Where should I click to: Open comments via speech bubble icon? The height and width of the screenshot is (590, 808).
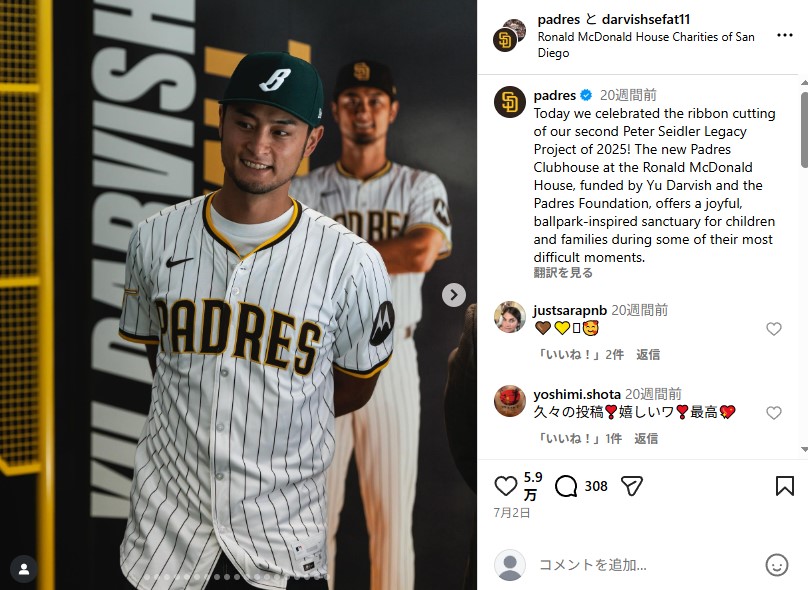(x=566, y=486)
